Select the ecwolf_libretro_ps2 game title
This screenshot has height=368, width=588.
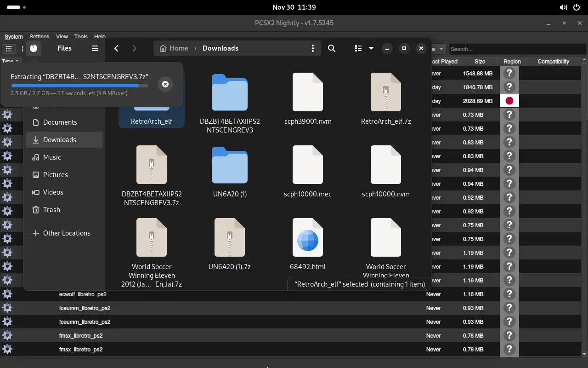coord(83,294)
